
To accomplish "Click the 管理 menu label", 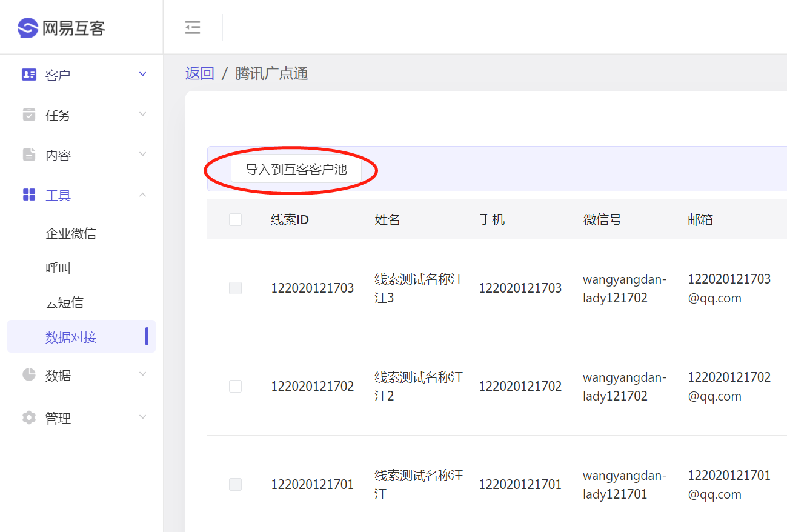I will pyautogui.click(x=58, y=418).
